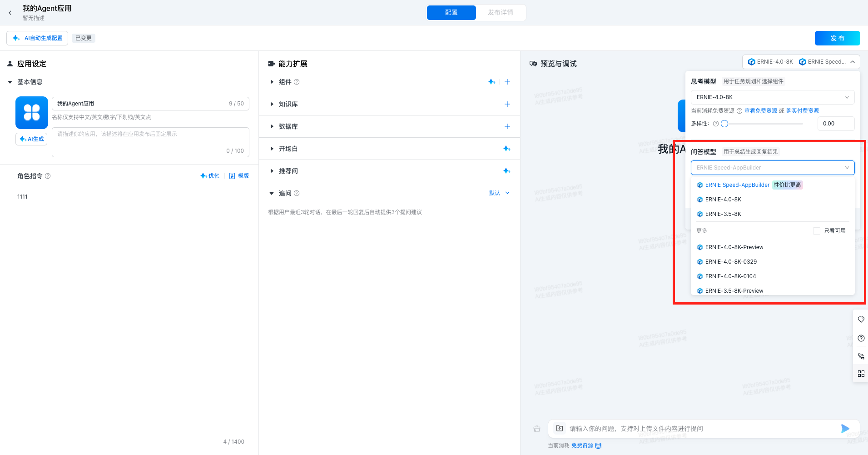Viewport: 868px width, 455px height.
Task: Click the 问答模型 select box
Action: coord(773,168)
